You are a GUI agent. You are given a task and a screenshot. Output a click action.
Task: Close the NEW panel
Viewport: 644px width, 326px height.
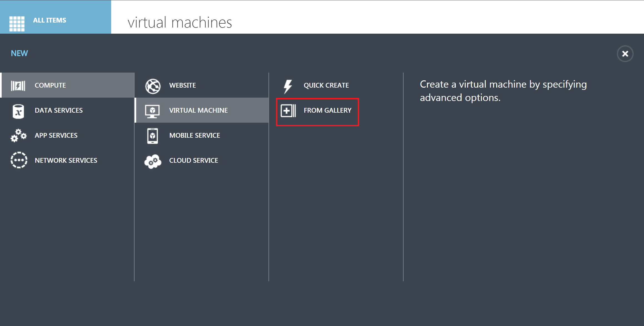(x=625, y=54)
